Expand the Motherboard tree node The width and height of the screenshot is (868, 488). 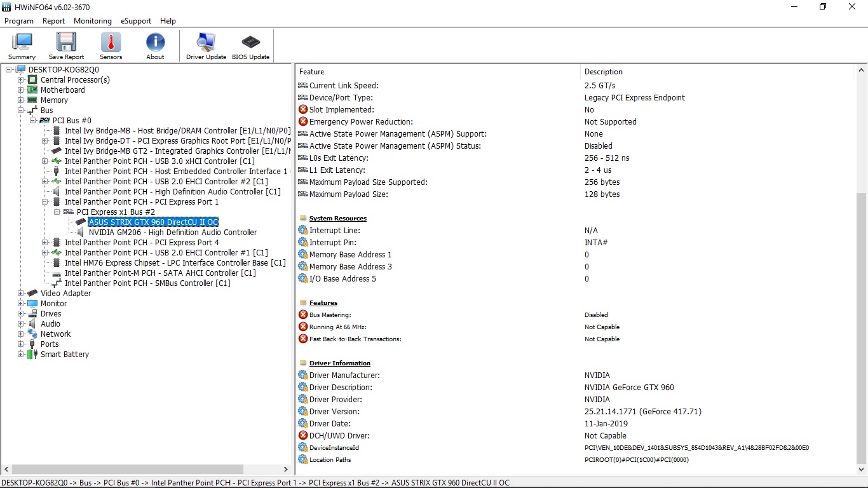coord(21,90)
